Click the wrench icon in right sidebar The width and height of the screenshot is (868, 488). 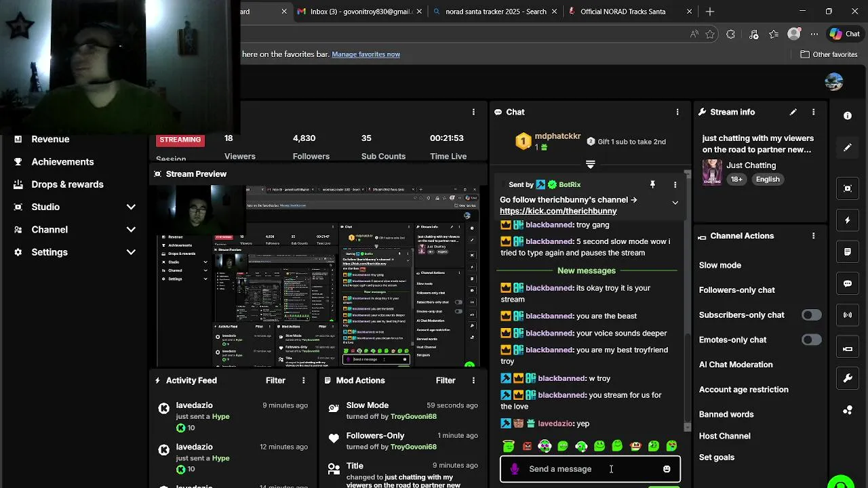pyautogui.click(x=848, y=378)
